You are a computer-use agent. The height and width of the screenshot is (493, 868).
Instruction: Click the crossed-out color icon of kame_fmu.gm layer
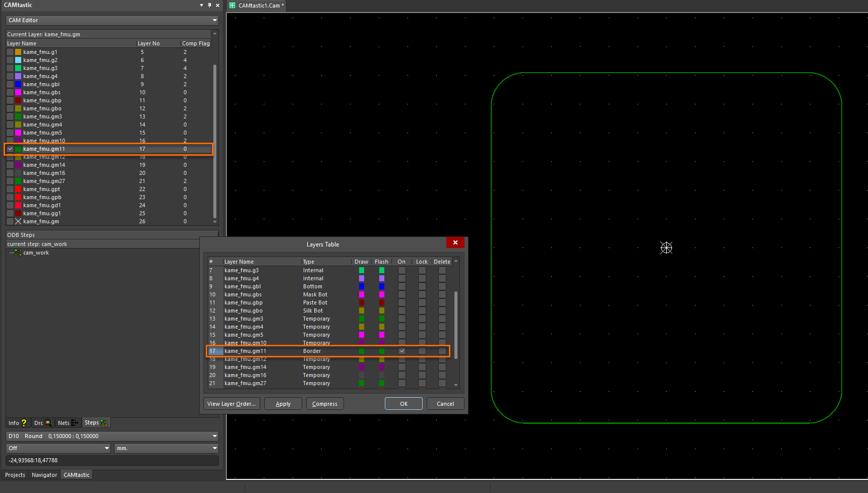pyautogui.click(x=18, y=221)
